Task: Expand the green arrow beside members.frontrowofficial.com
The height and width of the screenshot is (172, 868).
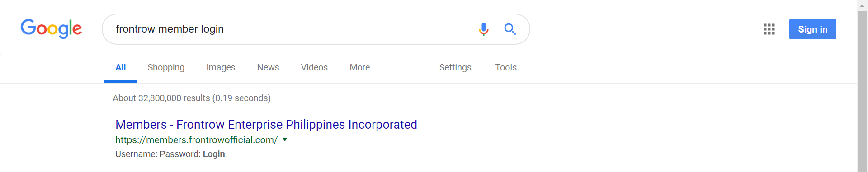Action: click(285, 139)
